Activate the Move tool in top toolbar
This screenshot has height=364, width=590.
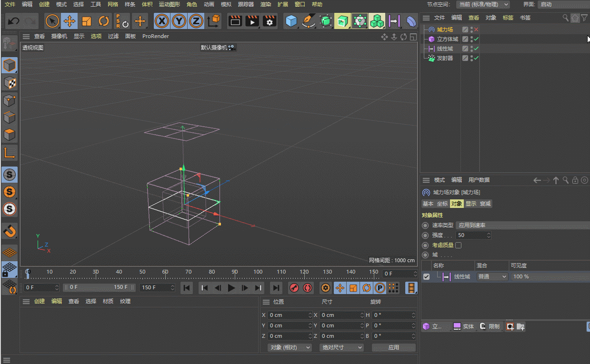70,21
